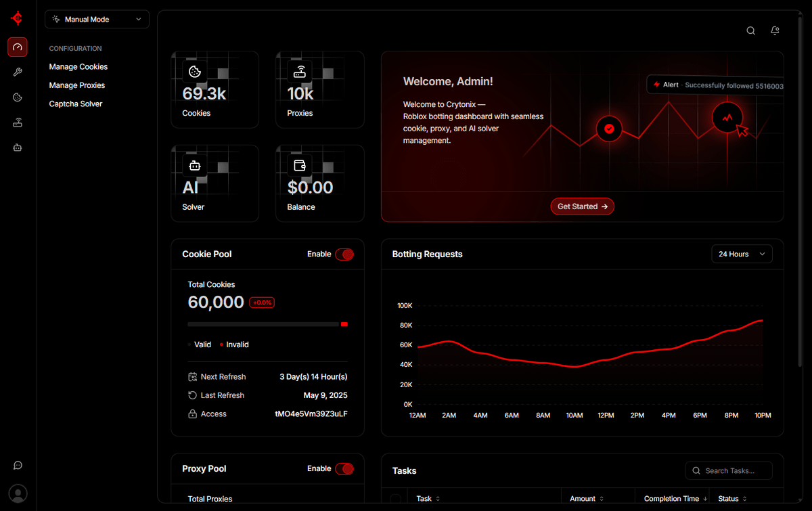
Task: Expand the Manual Mode dropdown
Action: [x=97, y=20]
